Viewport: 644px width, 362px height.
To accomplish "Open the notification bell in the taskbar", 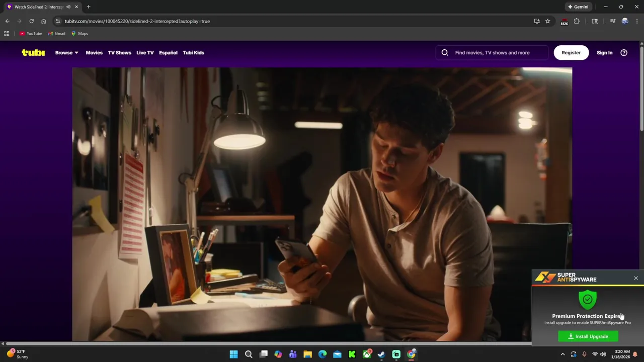I will tap(635, 354).
